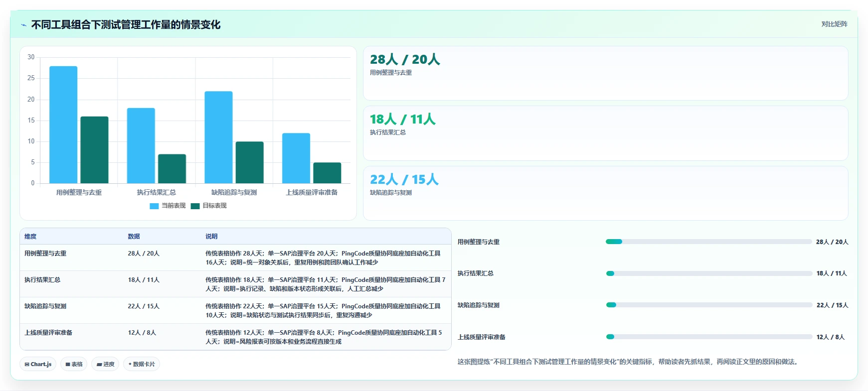Click the 缺陷追踪与复测 progress bar

tap(708, 305)
